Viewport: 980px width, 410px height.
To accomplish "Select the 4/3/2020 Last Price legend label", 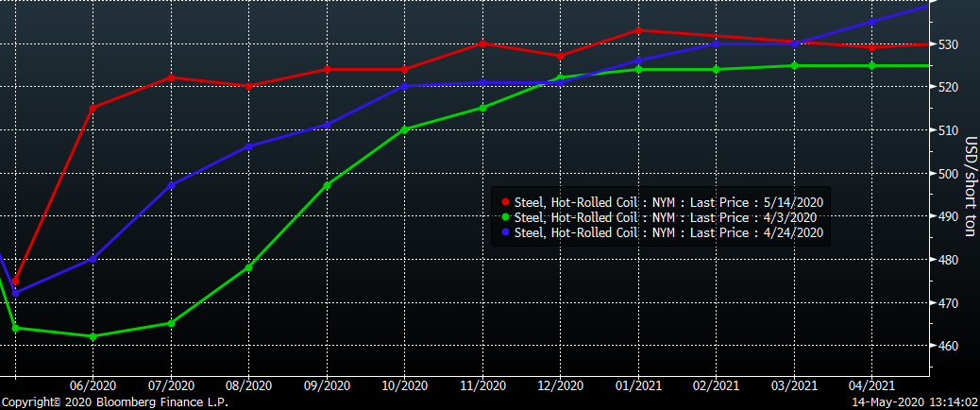I will pyautogui.click(x=667, y=217).
